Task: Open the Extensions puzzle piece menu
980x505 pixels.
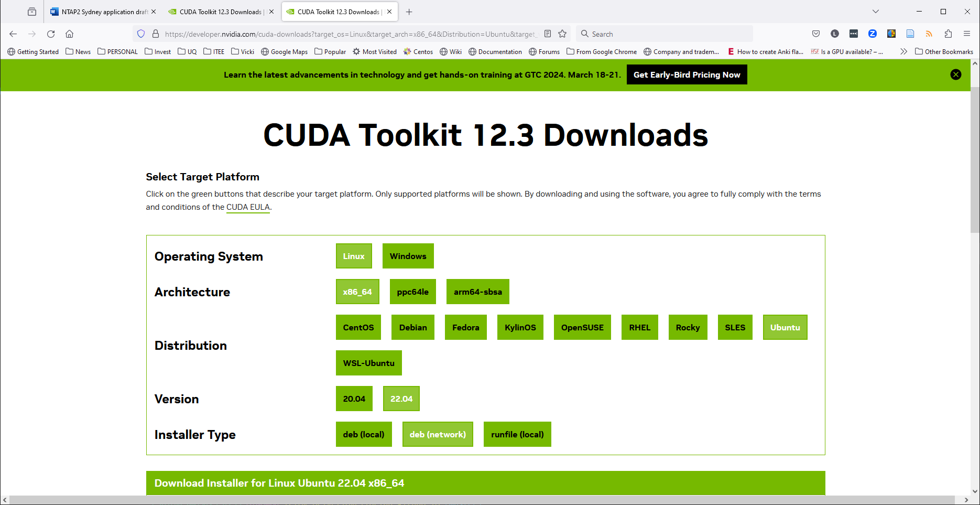Action: click(948, 34)
